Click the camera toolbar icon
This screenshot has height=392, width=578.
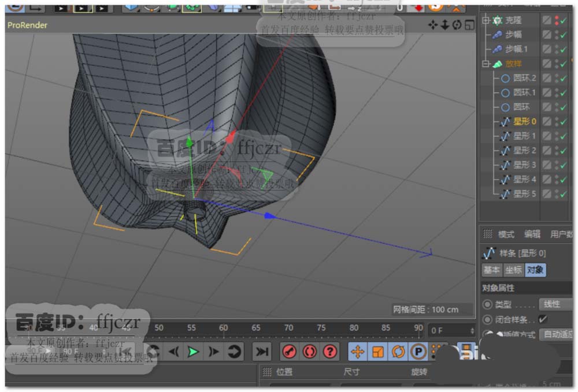[x=253, y=8]
